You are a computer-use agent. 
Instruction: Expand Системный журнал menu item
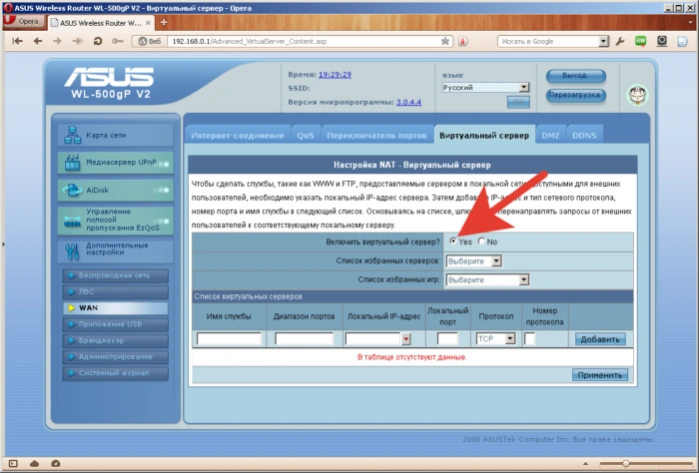(115, 373)
